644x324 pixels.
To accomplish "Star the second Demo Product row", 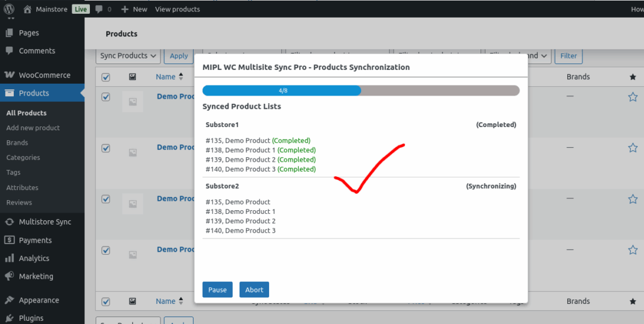I will [x=633, y=148].
